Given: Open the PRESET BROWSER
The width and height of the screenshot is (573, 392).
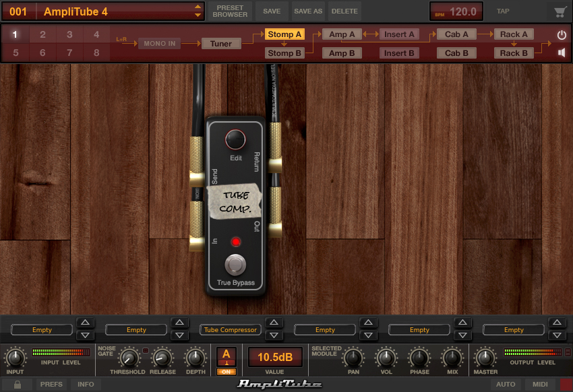Looking at the screenshot, I should pyautogui.click(x=230, y=11).
